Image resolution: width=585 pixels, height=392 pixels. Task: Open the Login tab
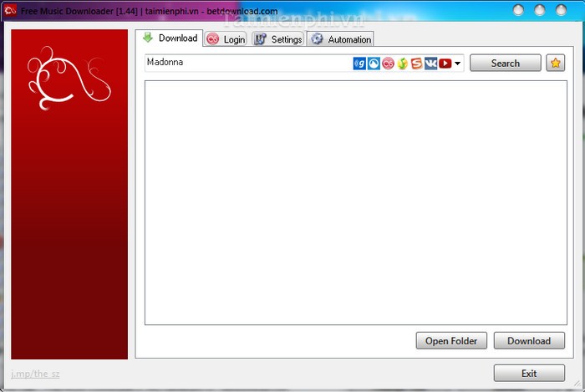click(x=226, y=39)
